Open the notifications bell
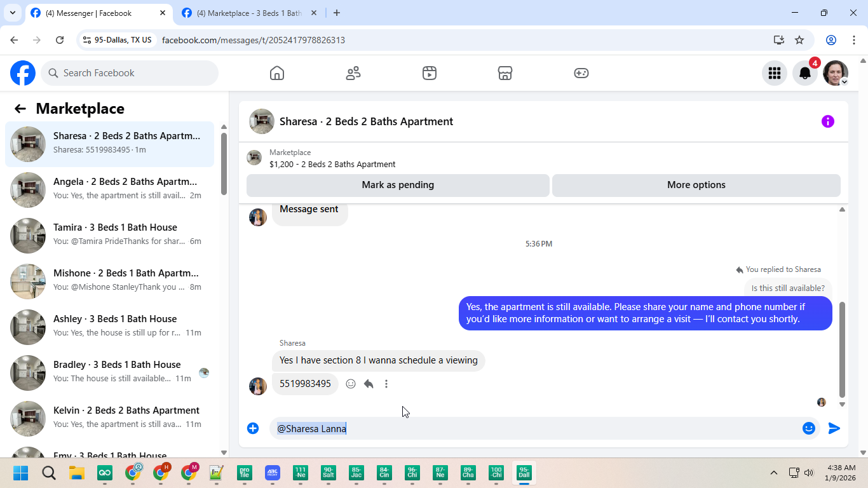Image resolution: width=868 pixels, height=488 pixels. click(805, 73)
